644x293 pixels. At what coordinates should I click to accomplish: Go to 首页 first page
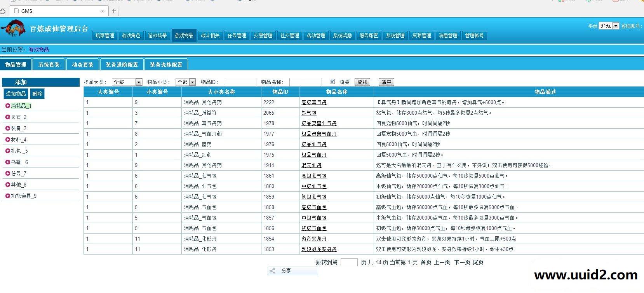point(426,262)
